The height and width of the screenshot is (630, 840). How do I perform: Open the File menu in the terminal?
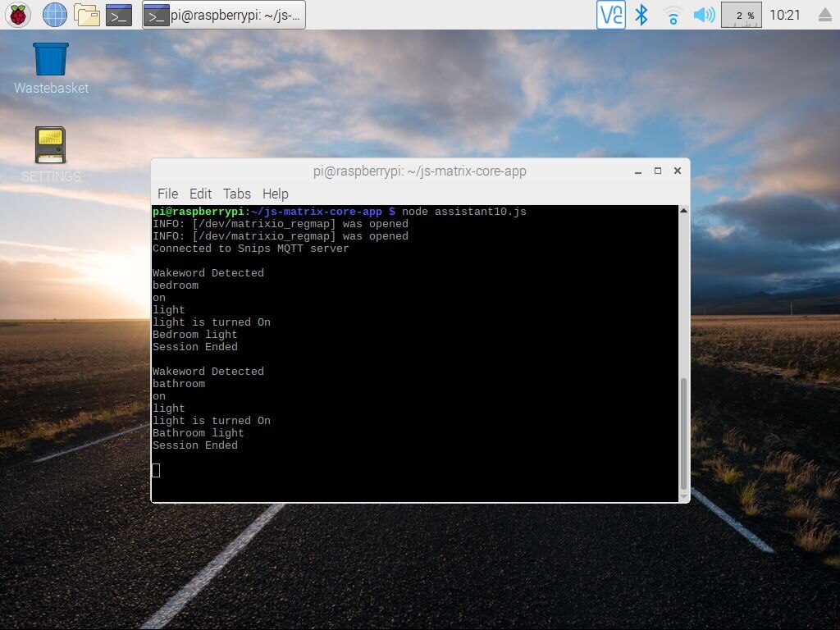tap(167, 194)
